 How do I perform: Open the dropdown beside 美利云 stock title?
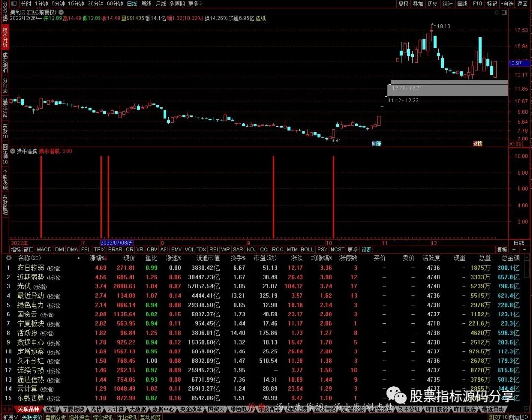coord(61,12)
